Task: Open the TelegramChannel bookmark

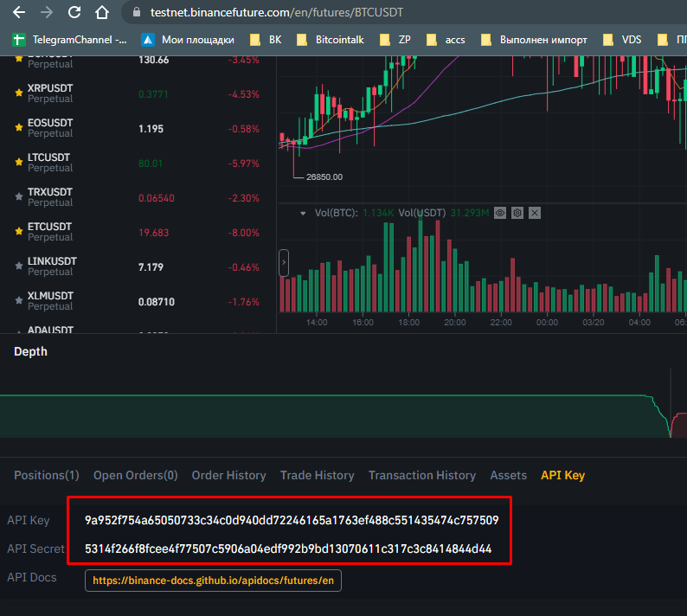Action: point(70,40)
